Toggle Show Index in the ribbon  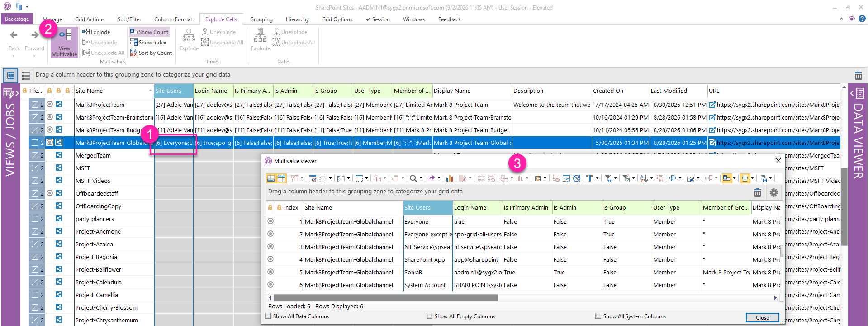148,43
